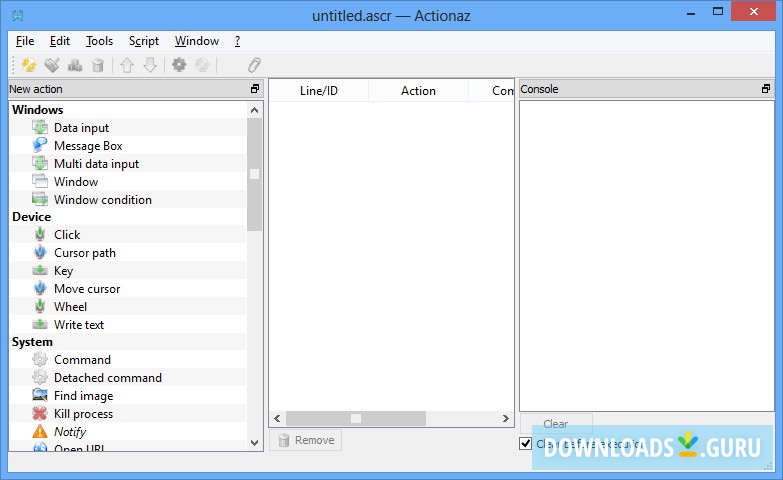Screen dimensions: 783x480
Task: Click the trash can toolbar icon
Action: (x=98, y=65)
